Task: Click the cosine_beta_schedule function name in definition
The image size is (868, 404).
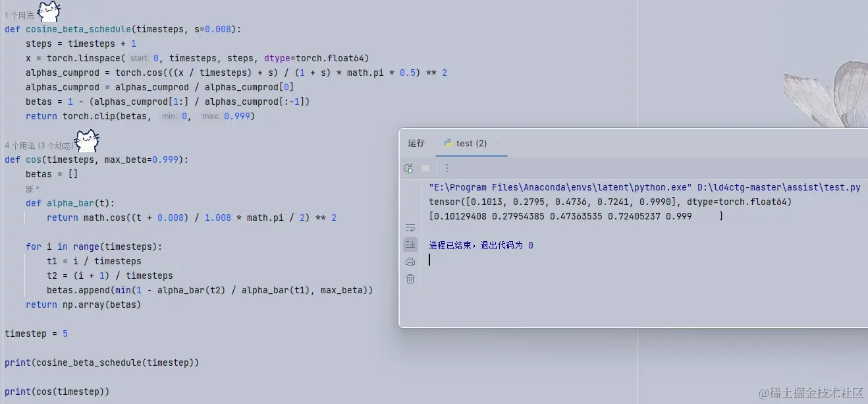Action: (x=78, y=29)
